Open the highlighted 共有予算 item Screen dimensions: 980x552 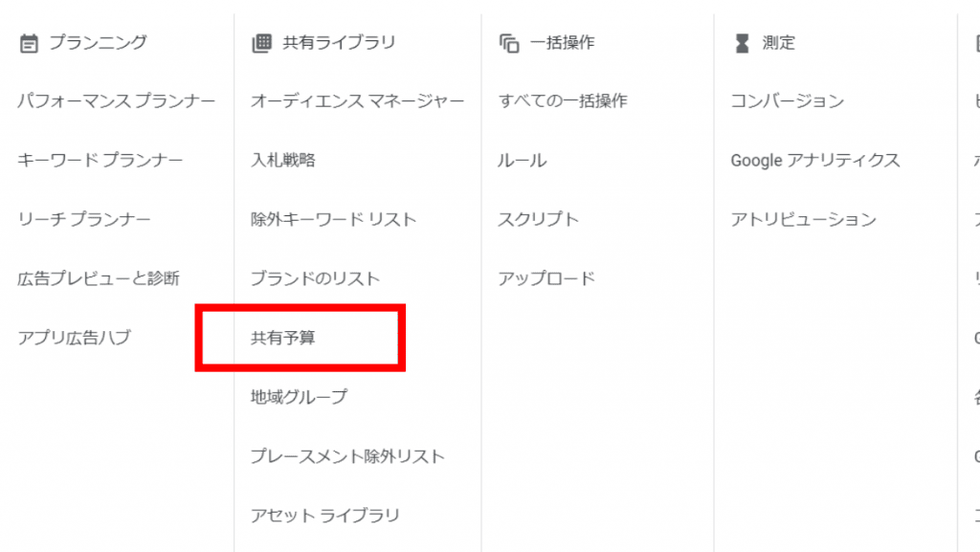[x=283, y=338]
